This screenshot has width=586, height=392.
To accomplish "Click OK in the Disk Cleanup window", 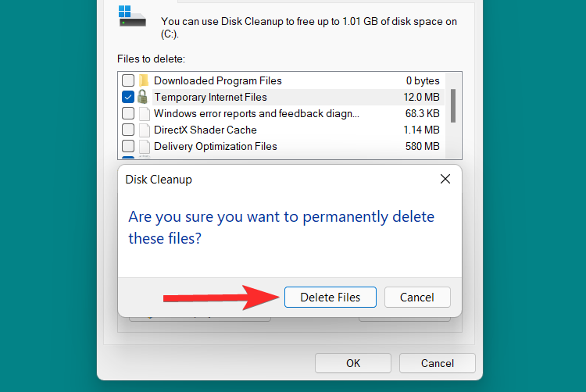I will 353,363.
